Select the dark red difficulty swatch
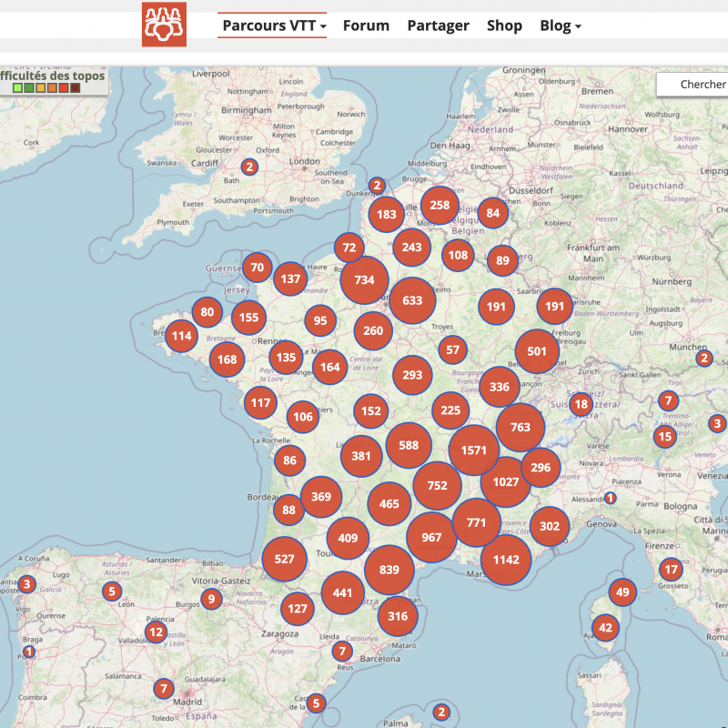This screenshot has height=728, width=728. 76,88
